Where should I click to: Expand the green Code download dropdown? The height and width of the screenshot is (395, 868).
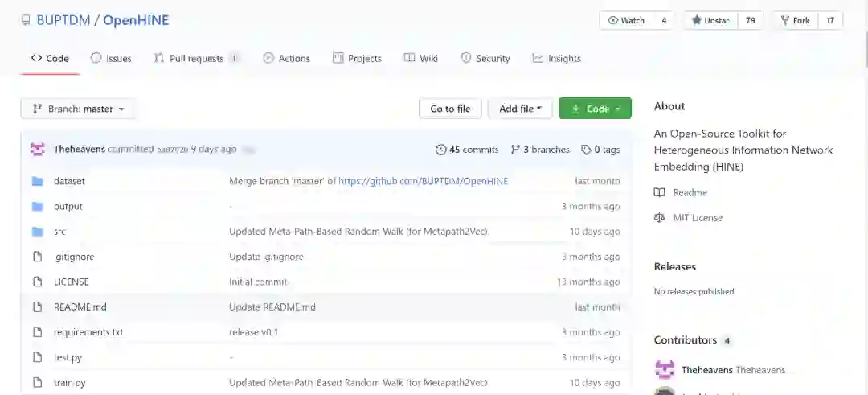tap(595, 109)
